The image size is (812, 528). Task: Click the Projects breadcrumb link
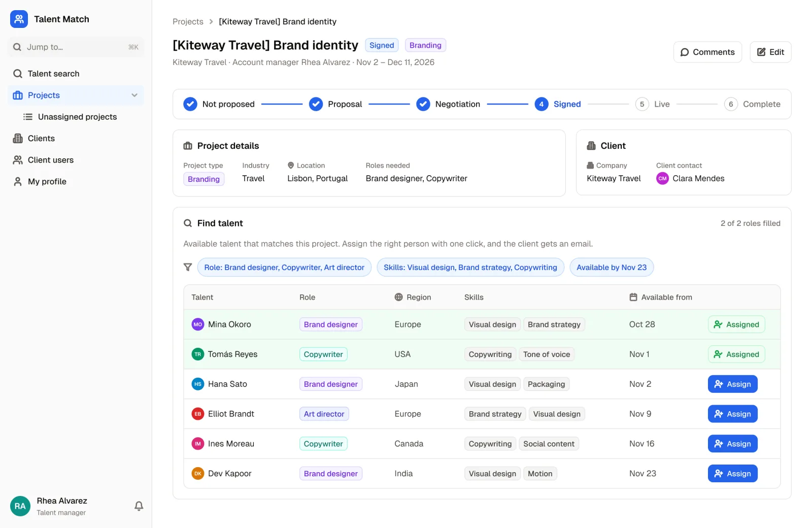click(x=188, y=22)
